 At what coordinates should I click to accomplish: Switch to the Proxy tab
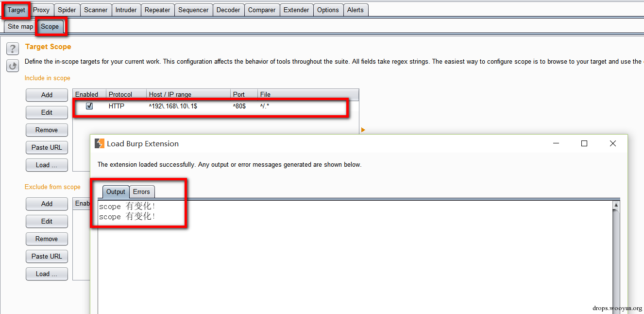(x=41, y=10)
